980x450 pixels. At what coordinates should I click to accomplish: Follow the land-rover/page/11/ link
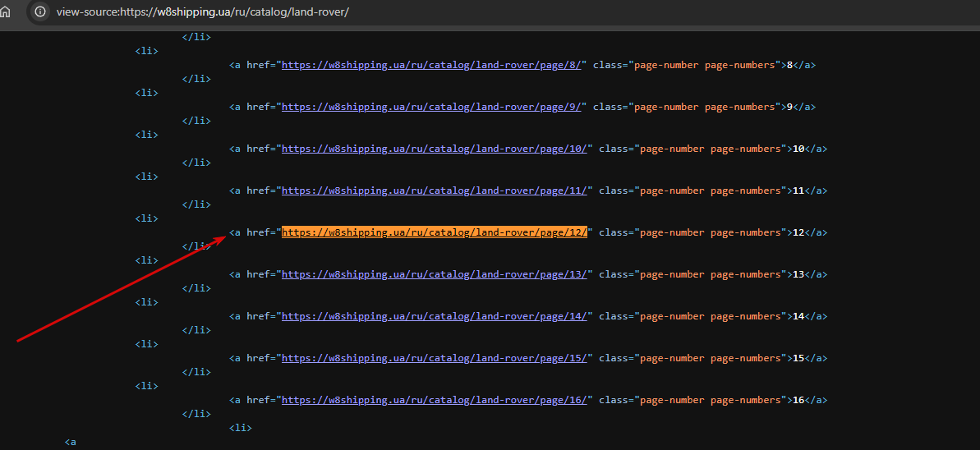pos(435,191)
